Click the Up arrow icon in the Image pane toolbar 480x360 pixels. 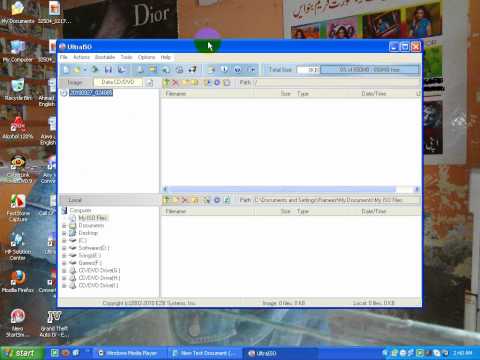pos(166,82)
